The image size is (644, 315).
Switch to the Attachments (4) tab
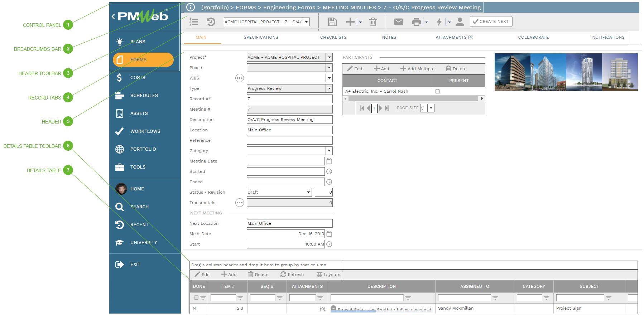[x=455, y=37]
